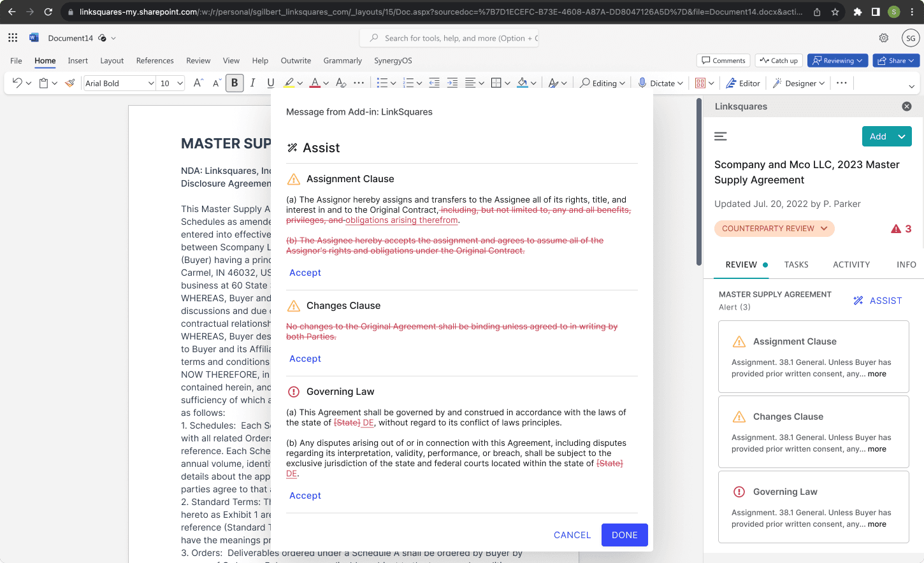
Task: Decrease indent with the outdent icon
Action: [x=434, y=83]
